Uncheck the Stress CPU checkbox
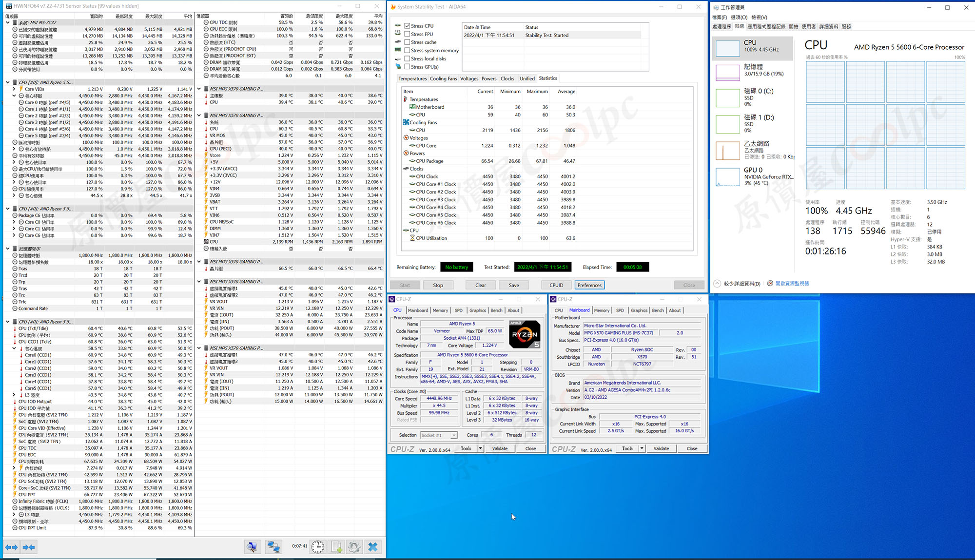 pos(407,26)
